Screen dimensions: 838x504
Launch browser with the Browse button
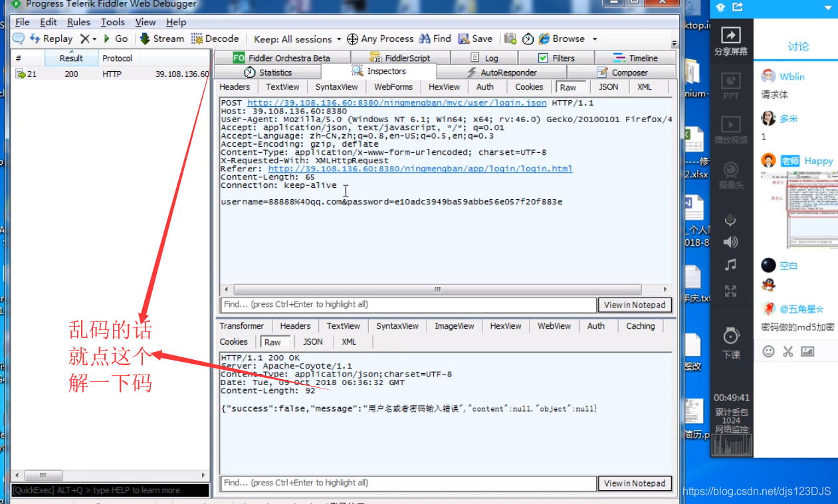pos(562,39)
